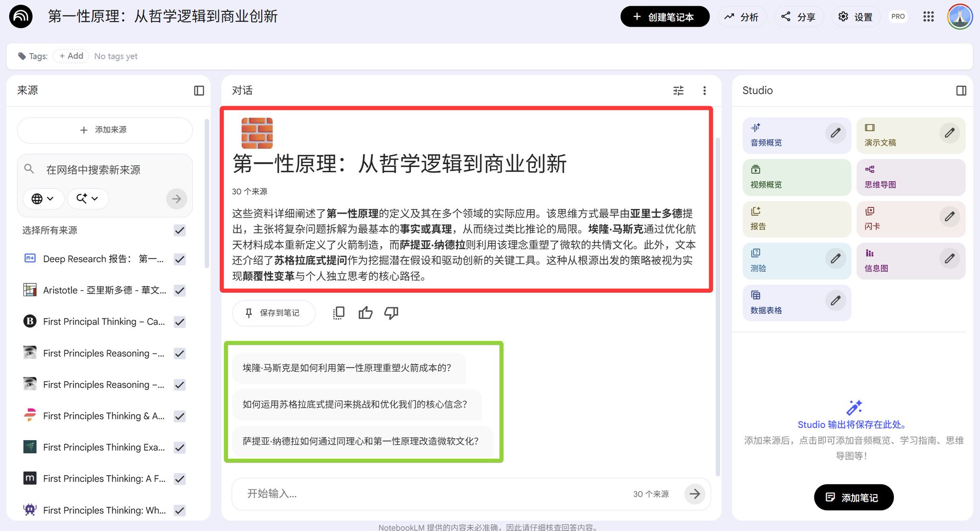The image size is (980, 531).
Task: Click the 在网络中搜索新来源 search field
Action: click(x=105, y=170)
